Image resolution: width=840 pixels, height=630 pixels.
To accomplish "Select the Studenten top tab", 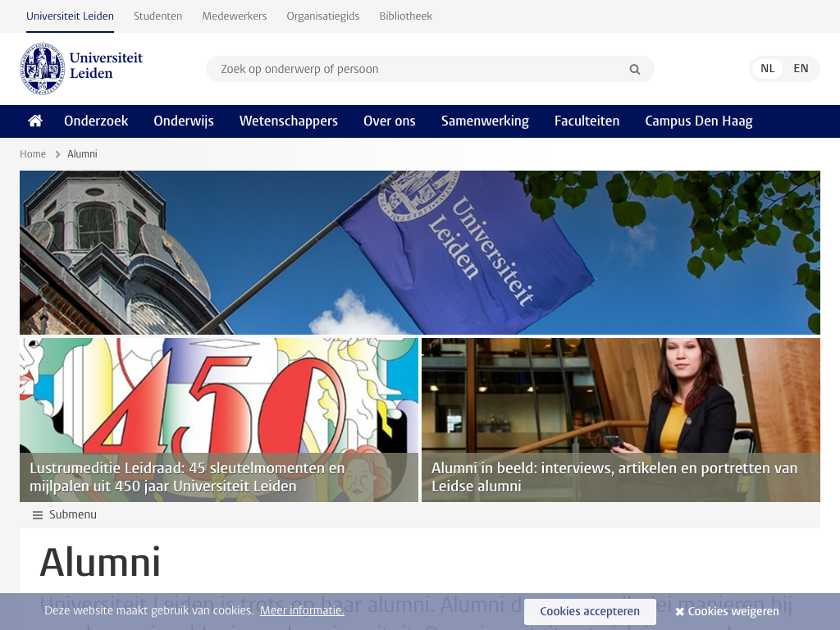I will point(158,16).
